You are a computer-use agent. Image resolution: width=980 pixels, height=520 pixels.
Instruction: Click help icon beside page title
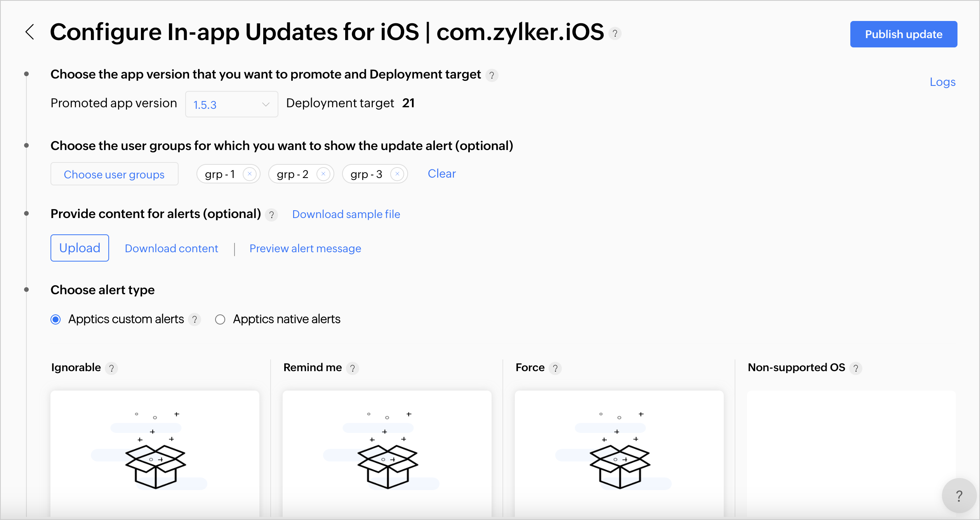[615, 34]
